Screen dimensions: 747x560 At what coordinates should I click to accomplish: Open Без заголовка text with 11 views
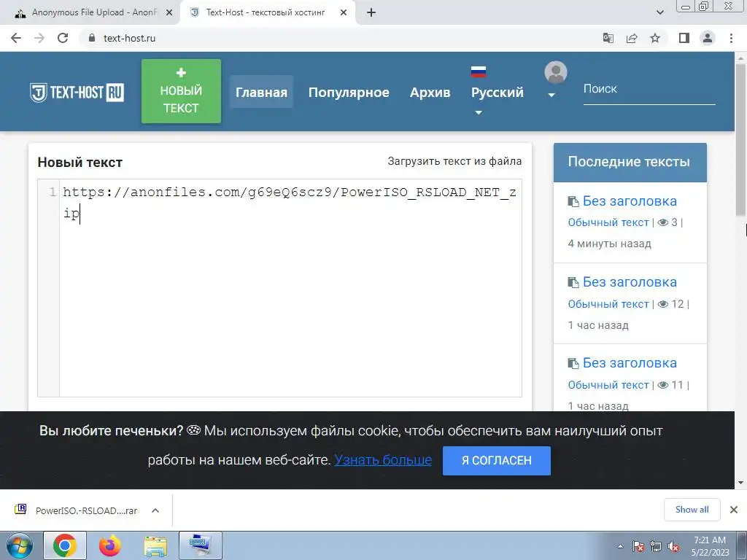click(630, 363)
